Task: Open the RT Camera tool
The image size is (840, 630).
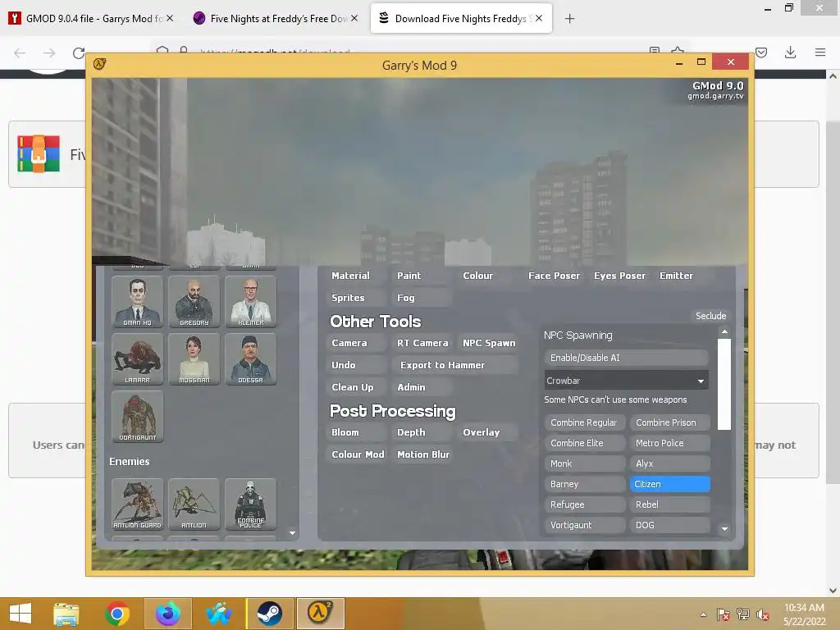Action: [422, 343]
